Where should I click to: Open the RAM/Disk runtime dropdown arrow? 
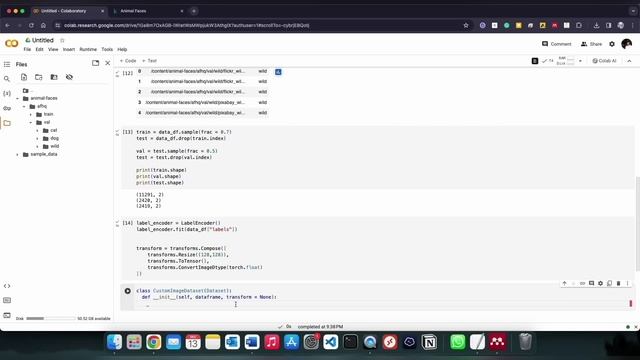click(x=580, y=61)
